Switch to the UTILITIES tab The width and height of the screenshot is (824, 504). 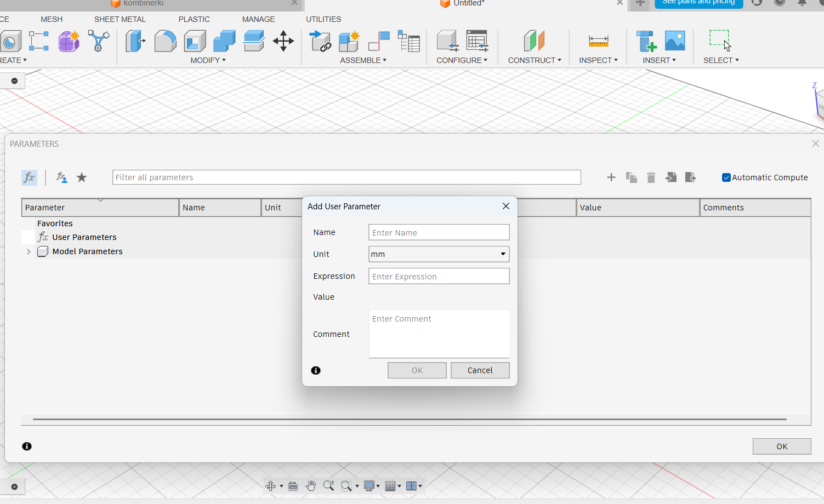tap(323, 19)
